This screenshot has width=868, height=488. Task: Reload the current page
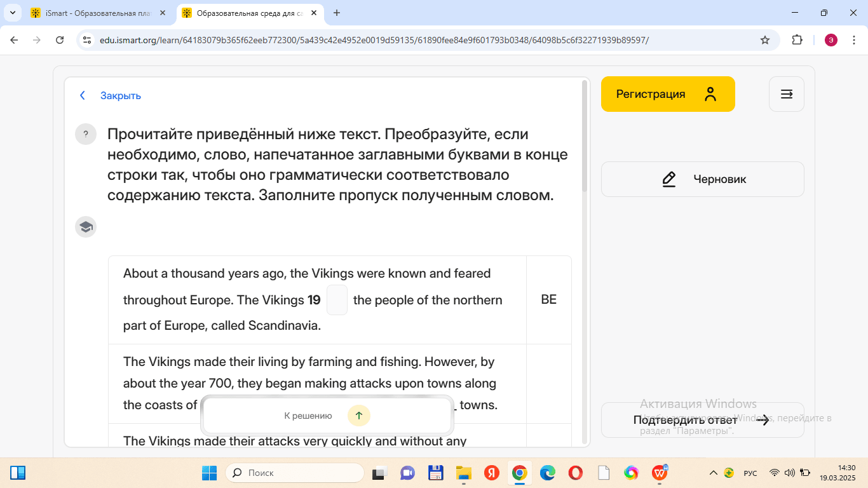(x=60, y=40)
